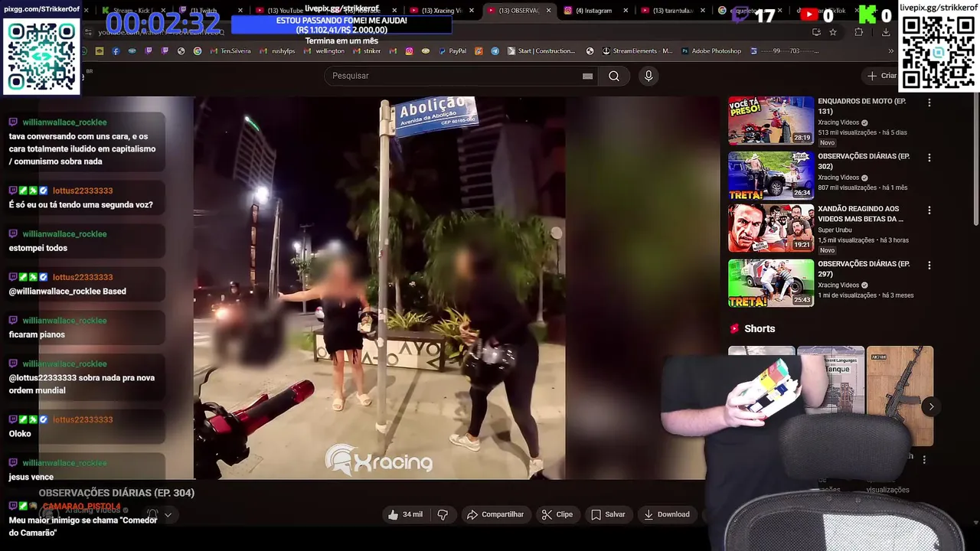Image resolution: width=980 pixels, height=551 pixels.
Task: Click chat message 'estompei todos'
Action: 38,248
